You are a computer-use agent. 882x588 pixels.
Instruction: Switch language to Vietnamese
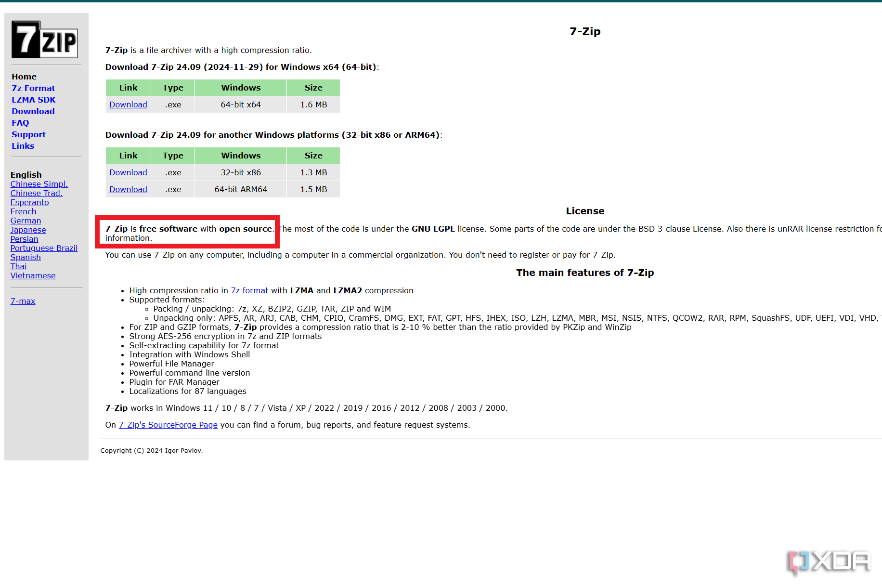33,275
